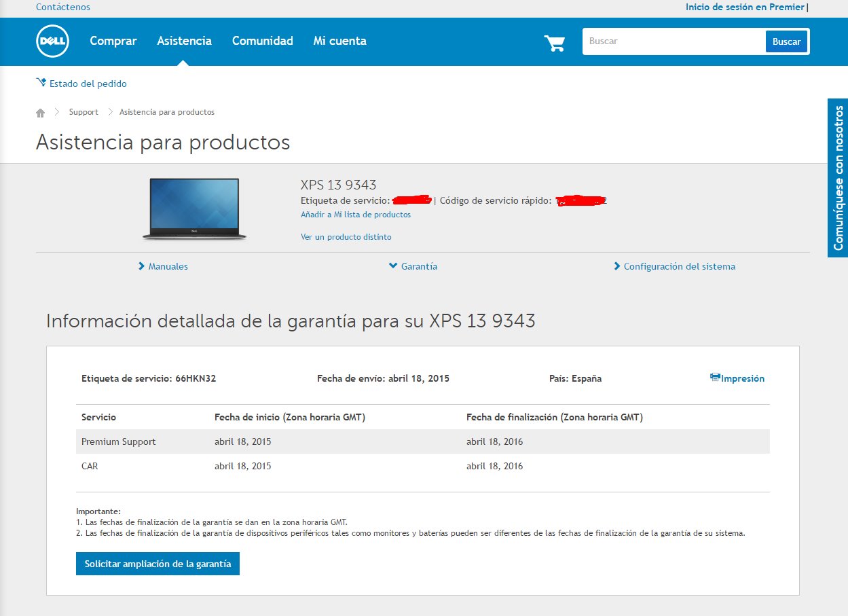Viewport: 848px width, 616px height.
Task: Click the Información detallada de la garantía heading
Action: point(291,321)
